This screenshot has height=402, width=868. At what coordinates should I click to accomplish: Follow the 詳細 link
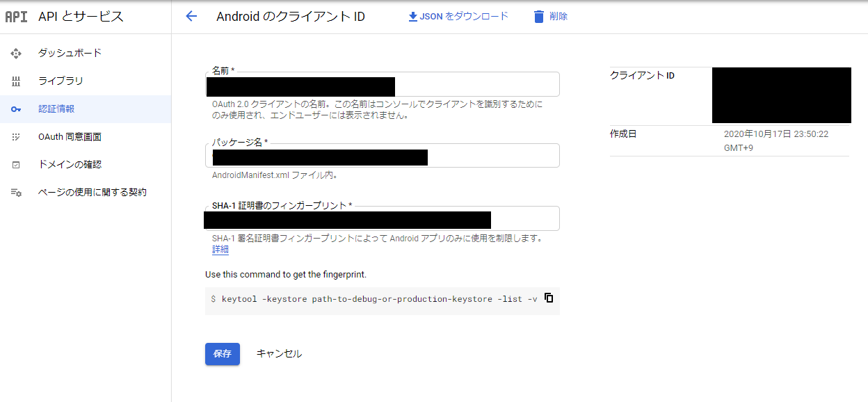pyautogui.click(x=220, y=250)
